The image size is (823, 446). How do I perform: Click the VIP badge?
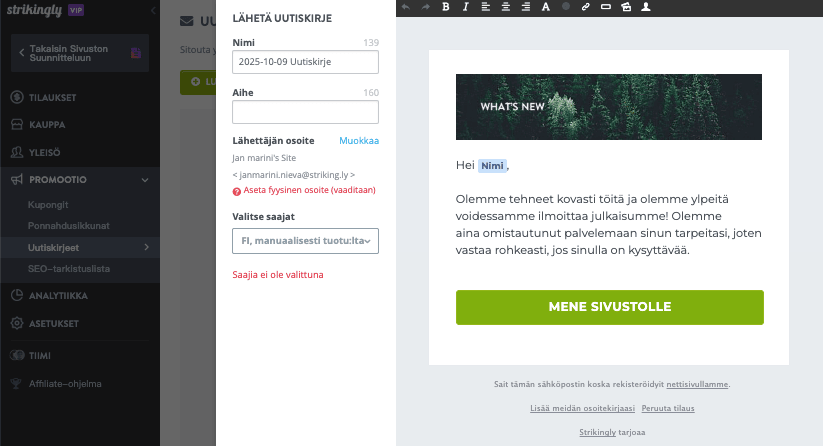(x=76, y=10)
